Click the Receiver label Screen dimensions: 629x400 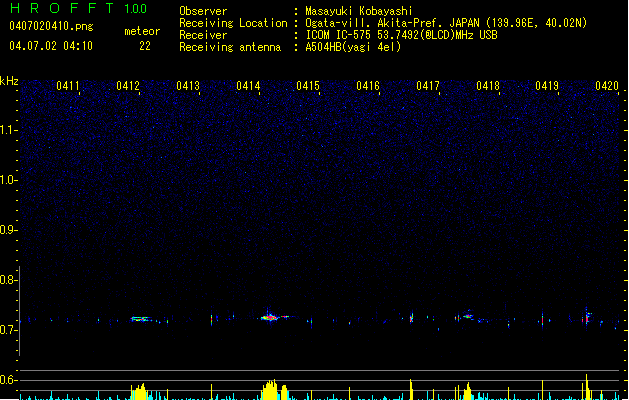[203, 35]
